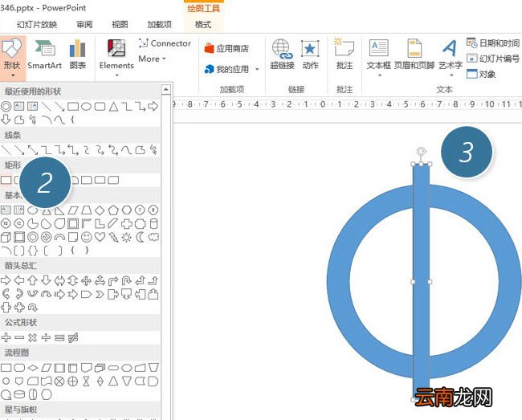Open the 形状 shapes dropdown button
Screen dimensions: 522x420
click(12, 58)
